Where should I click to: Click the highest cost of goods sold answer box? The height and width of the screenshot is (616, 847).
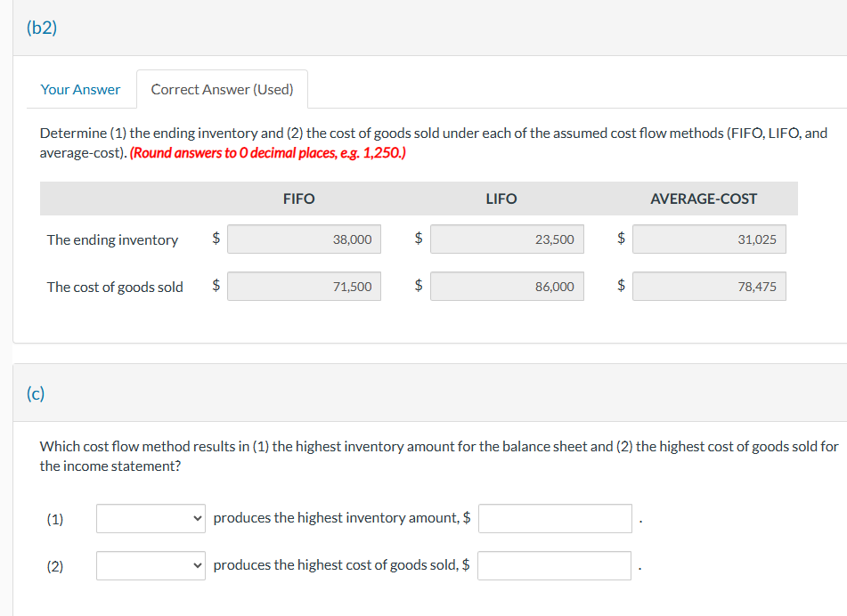pyautogui.click(x=554, y=565)
